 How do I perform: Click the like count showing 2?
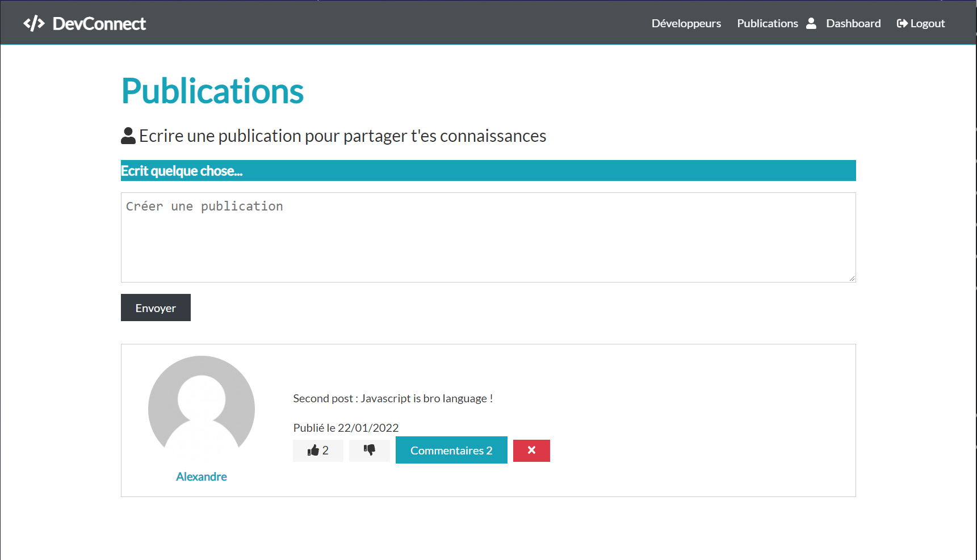coord(326,450)
